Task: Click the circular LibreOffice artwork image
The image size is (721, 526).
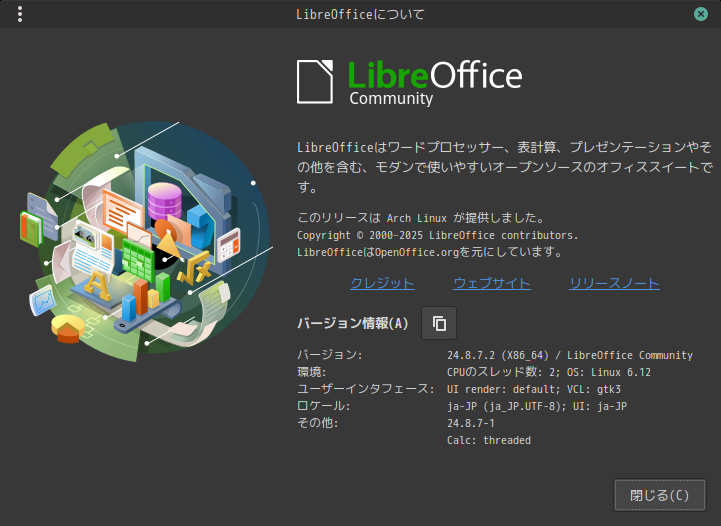Action: [146, 240]
